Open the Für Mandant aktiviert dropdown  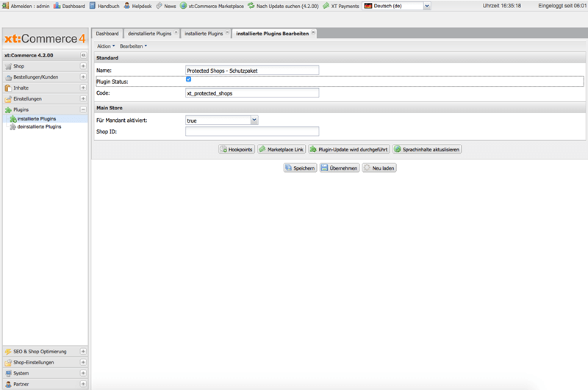pyautogui.click(x=254, y=120)
